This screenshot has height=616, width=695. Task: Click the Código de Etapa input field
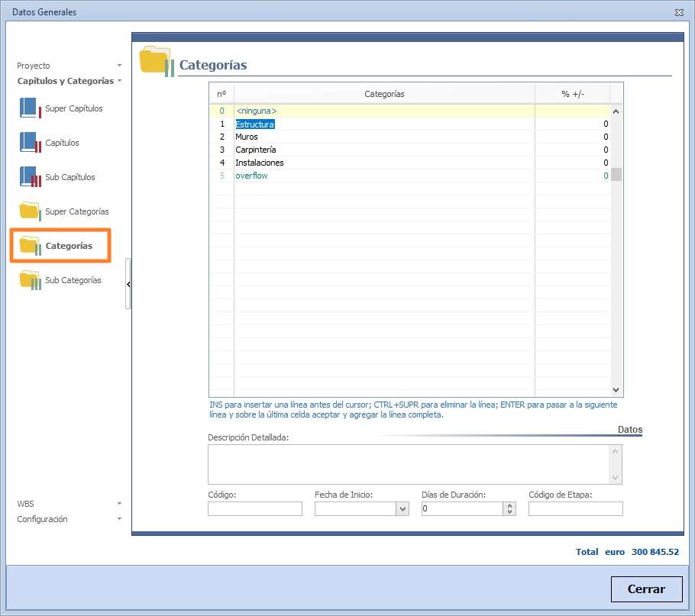coord(575,509)
